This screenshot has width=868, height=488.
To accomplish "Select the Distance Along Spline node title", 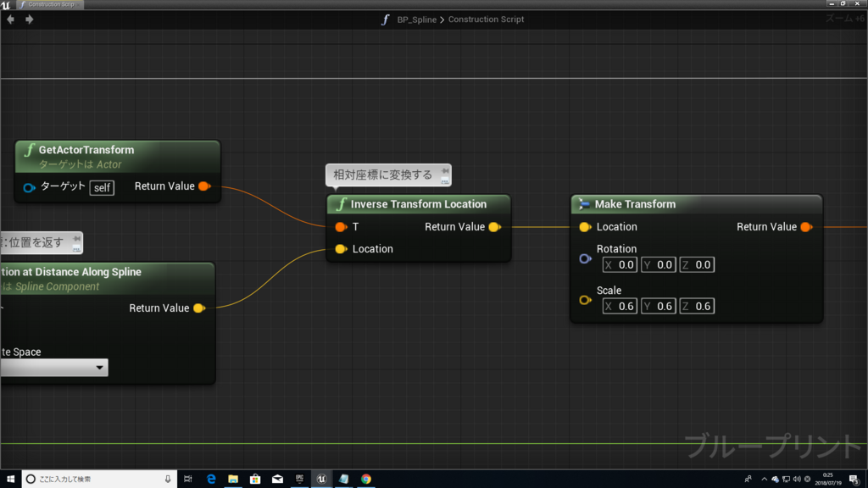I will tap(71, 272).
